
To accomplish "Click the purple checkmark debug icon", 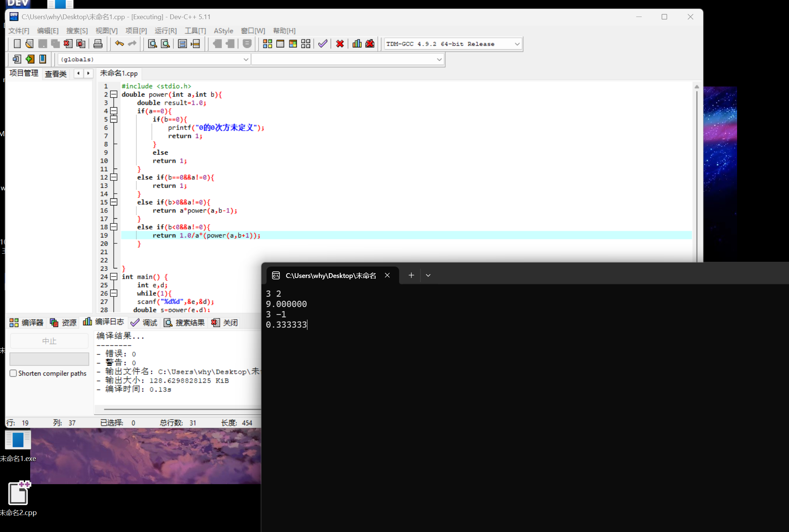I will [x=323, y=44].
